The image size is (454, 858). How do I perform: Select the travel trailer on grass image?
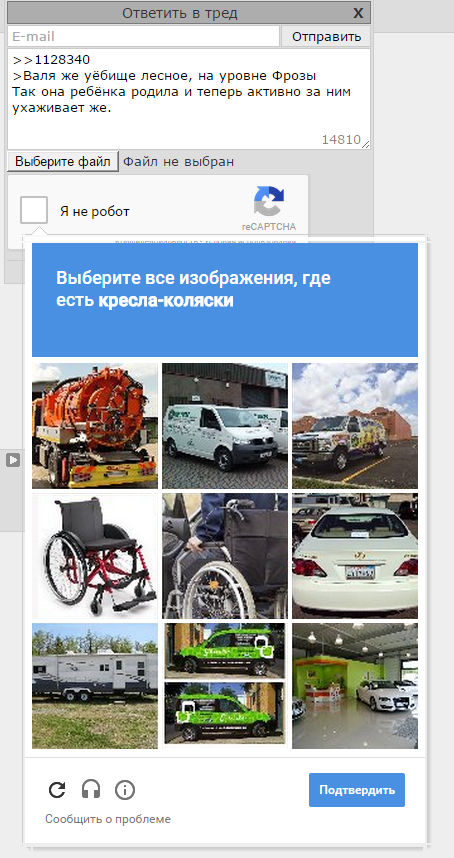click(x=95, y=686)
